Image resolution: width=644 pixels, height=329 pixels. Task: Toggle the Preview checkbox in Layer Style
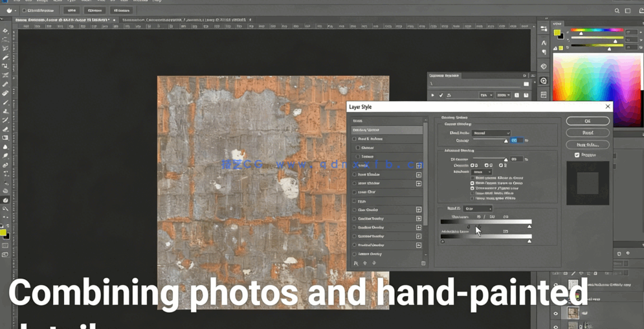577,155
